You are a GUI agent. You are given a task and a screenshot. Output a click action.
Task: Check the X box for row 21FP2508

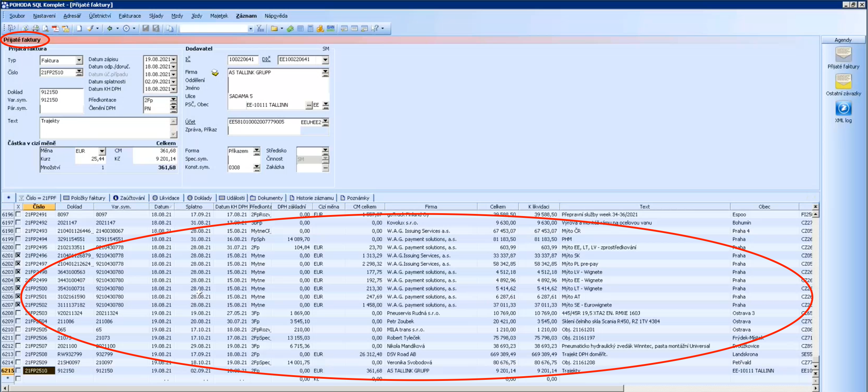click(x=18, y=354)
